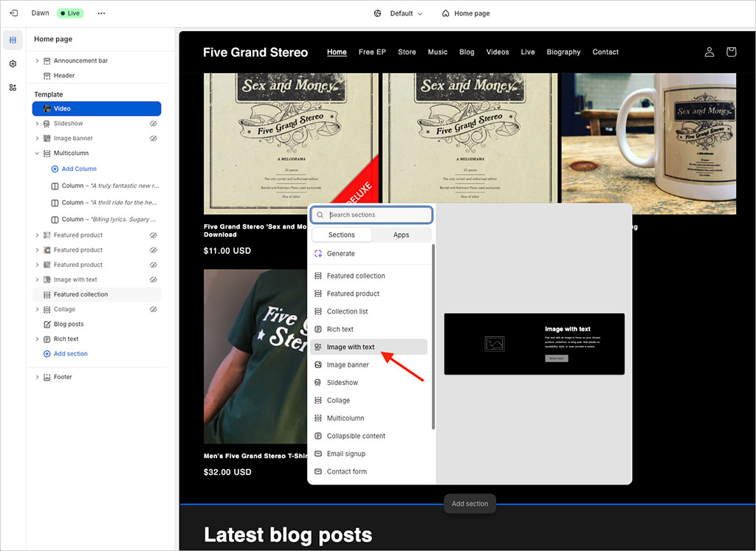Switch to the Apps tab in picker
This screenshot has height=551, width=756.
[x=401, y=235]
